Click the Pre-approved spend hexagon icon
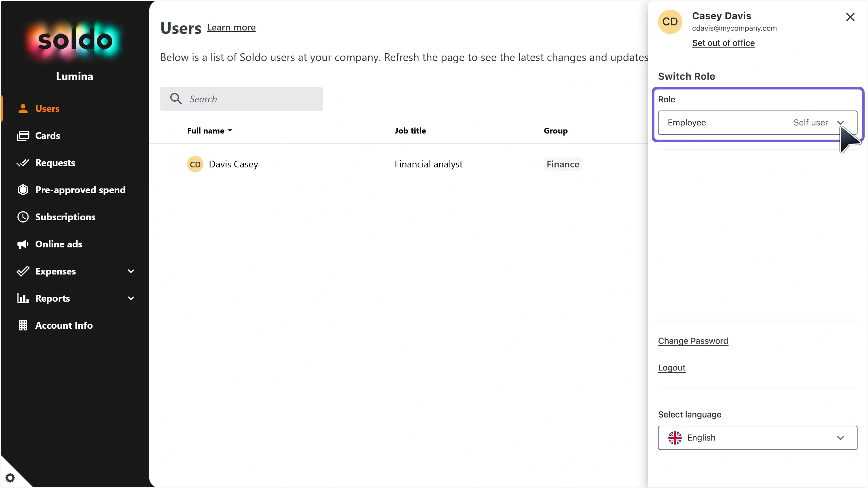This screenshot has height=488, width=868. pyautogui.click(x=23, y=190)
